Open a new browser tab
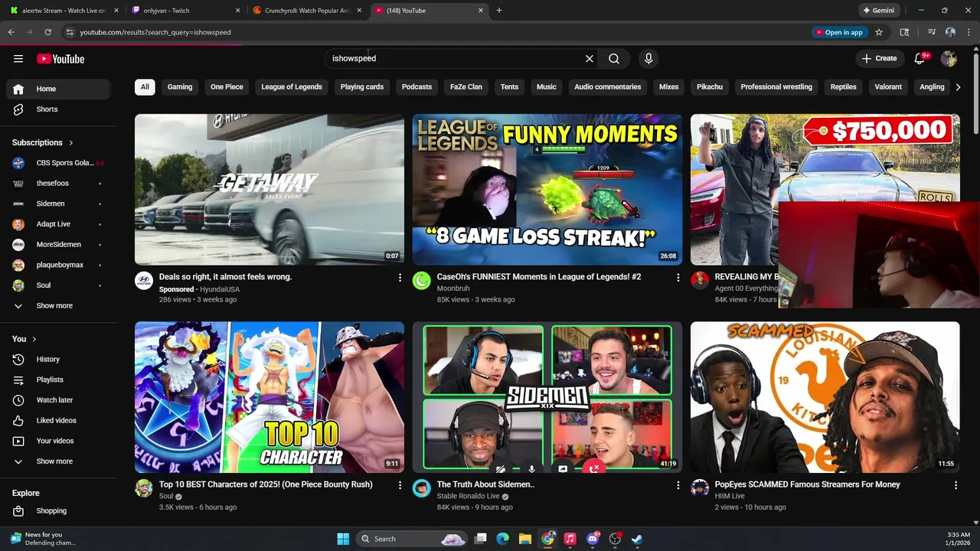Screen dimensions: 980x551 point(499,11)
